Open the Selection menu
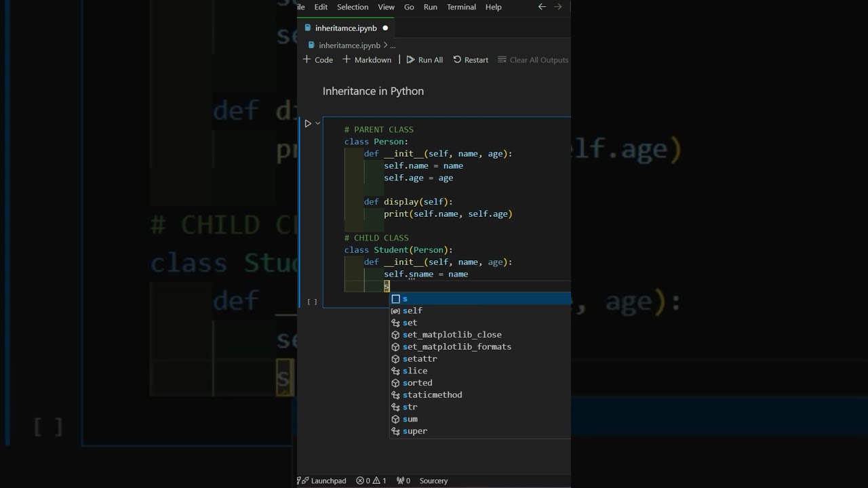Image resolution: width=868 pixels, height=488 pixels. (x=353, y=7)
